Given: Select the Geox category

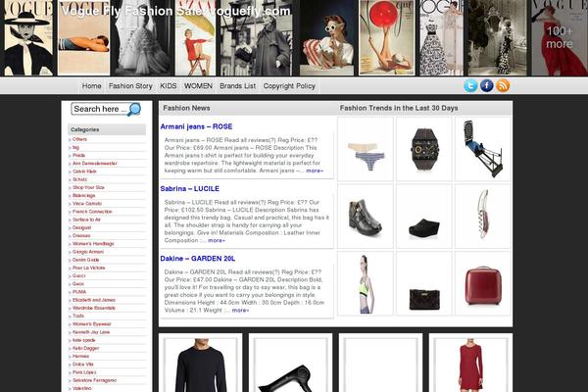Looking at the screenshot, I should point(78,284).
